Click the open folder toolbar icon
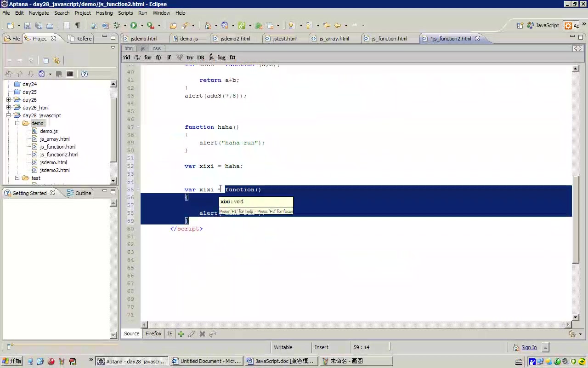588x368 pixels. point(173,26)
